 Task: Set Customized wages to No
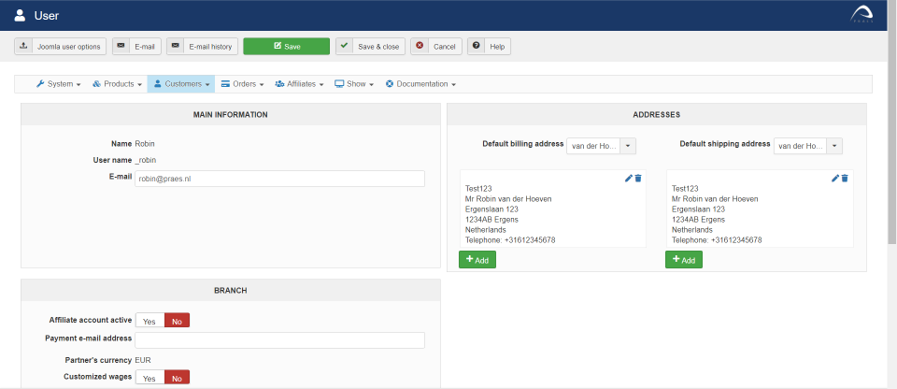[177, 378]
